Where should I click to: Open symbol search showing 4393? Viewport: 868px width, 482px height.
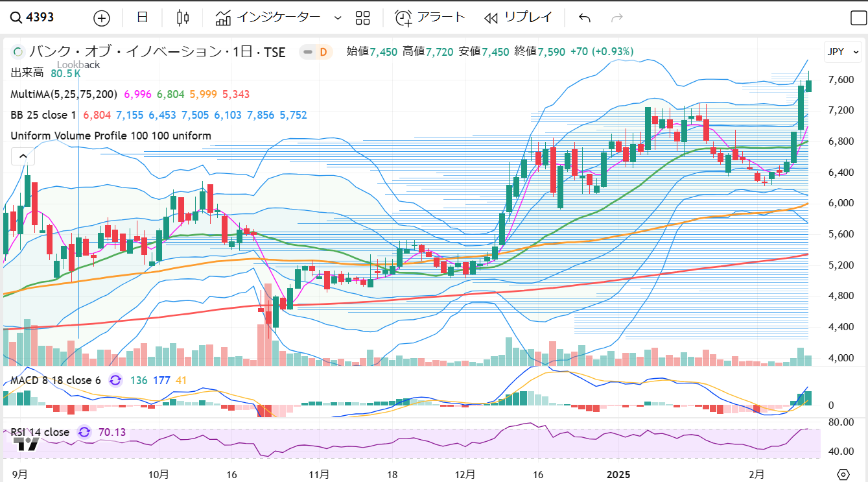tap(32, 18)
